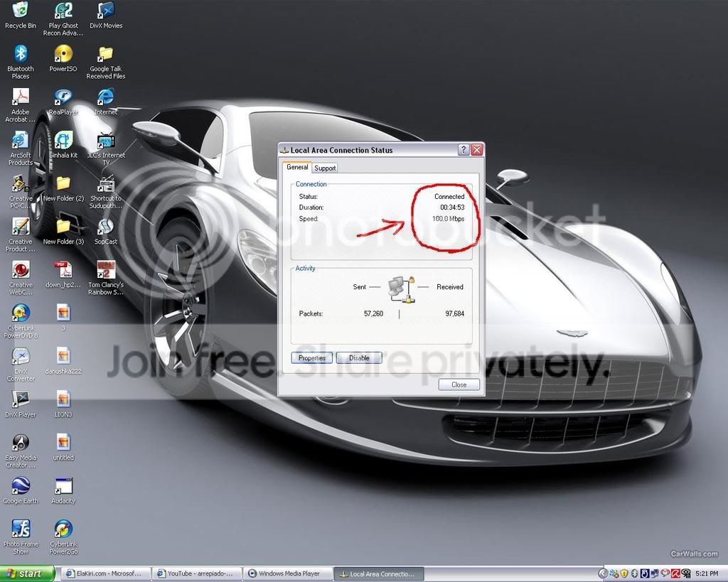Launch Easy Media Creator desktop shortcut
This screenshot has width=728, height=582.
[x=21, y=451]
